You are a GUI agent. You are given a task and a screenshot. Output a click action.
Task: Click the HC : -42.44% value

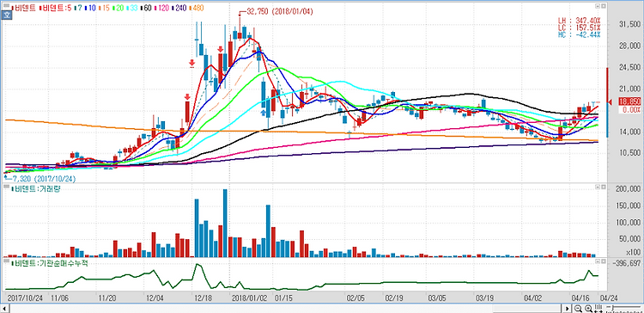pyautogui.click(x=579, y=34)
